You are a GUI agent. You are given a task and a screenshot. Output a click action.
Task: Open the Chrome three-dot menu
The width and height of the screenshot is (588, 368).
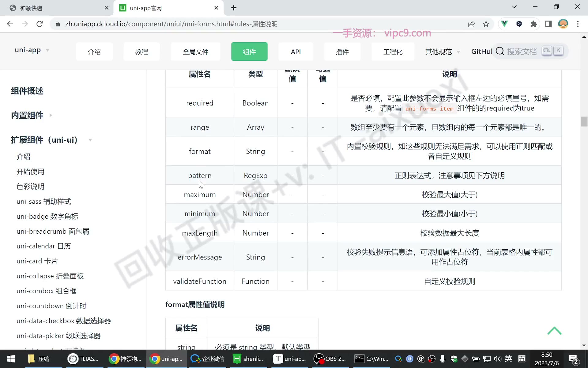[578, 24]
